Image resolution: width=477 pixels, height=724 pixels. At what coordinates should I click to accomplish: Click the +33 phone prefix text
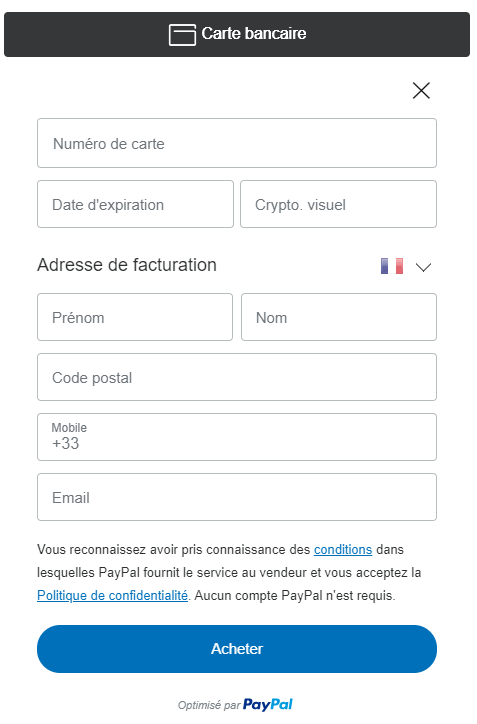(x=66, y=444)
